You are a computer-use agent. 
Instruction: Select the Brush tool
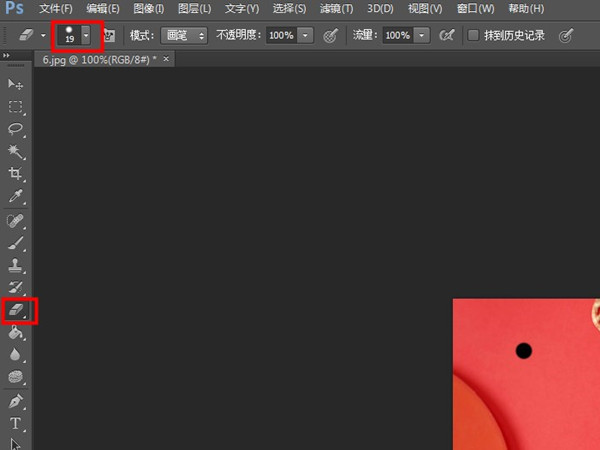(x=15, y=243)
